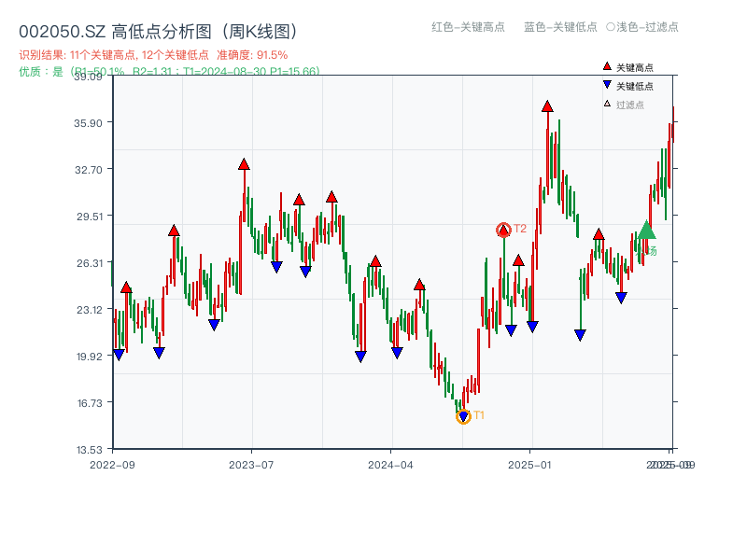Click the 32.70 y-axis label
This screenshot has width=747, height=560.
[88, 170]
